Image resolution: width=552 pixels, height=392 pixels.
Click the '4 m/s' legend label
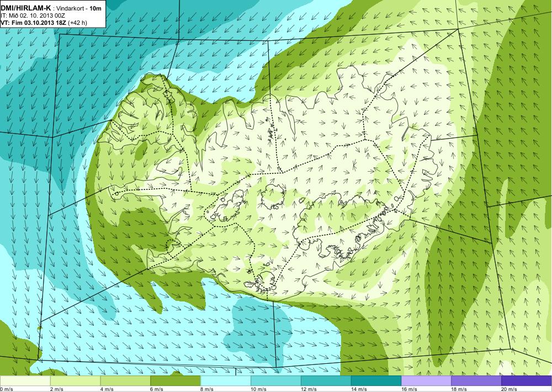click(107, 389)
